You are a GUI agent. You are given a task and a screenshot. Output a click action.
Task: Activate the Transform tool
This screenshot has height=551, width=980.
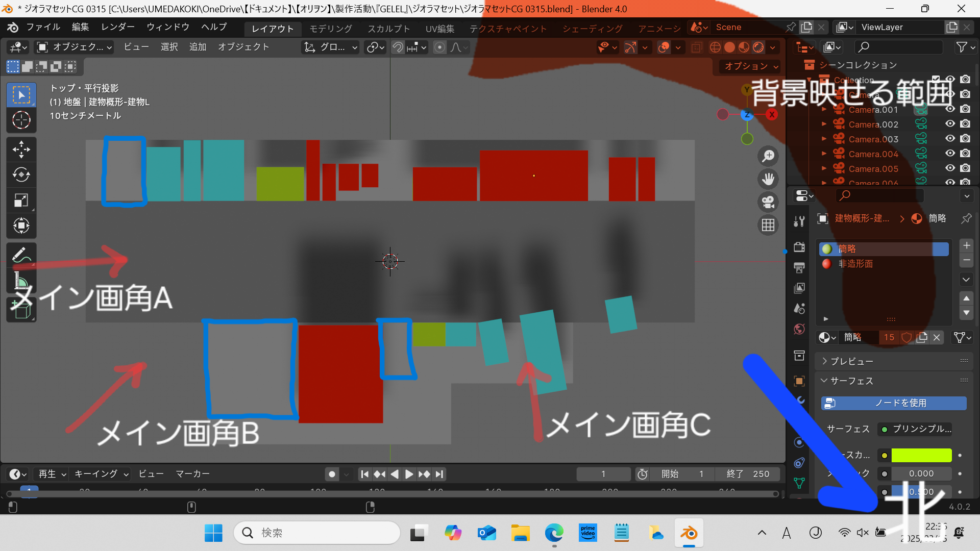pyautogui.click(x=21, y=226)
